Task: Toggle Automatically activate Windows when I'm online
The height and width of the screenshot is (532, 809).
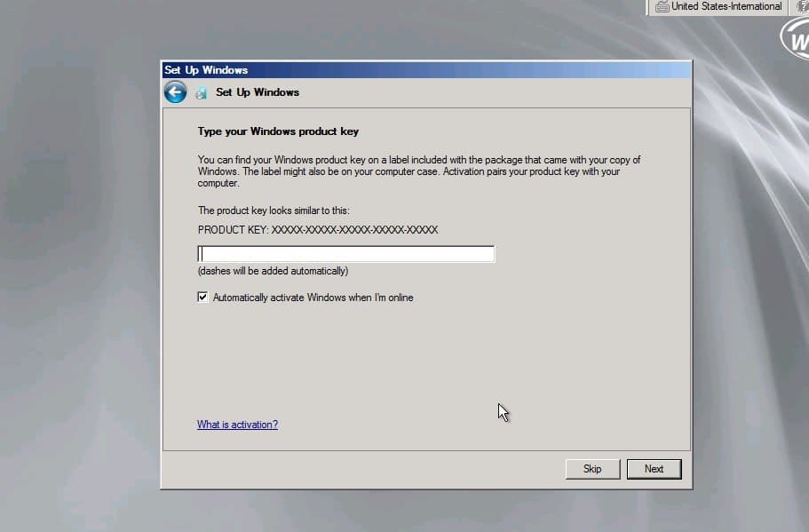Action: click(202, 298)
